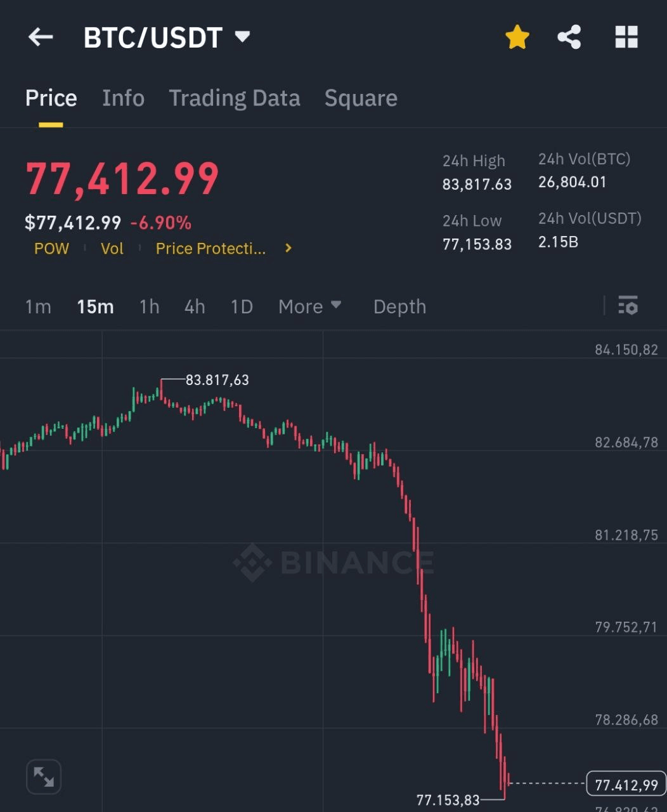This screenshot has height=812, width=667.
Task: Open the More timeframes dropdown
Action: pos(309,306)
